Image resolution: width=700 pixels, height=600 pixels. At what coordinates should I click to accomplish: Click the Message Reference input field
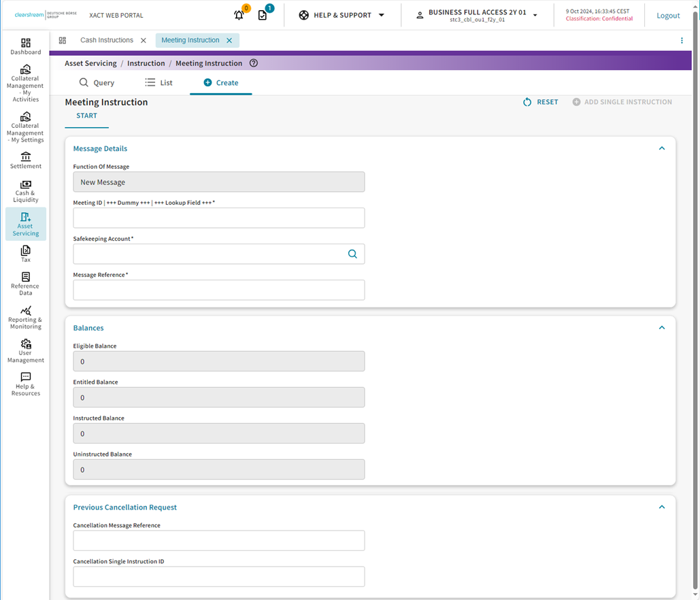coord(218,290)
